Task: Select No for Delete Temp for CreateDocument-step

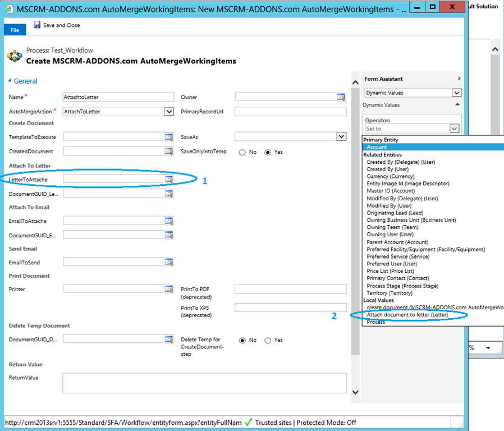Action: click(x=242, y=340)
